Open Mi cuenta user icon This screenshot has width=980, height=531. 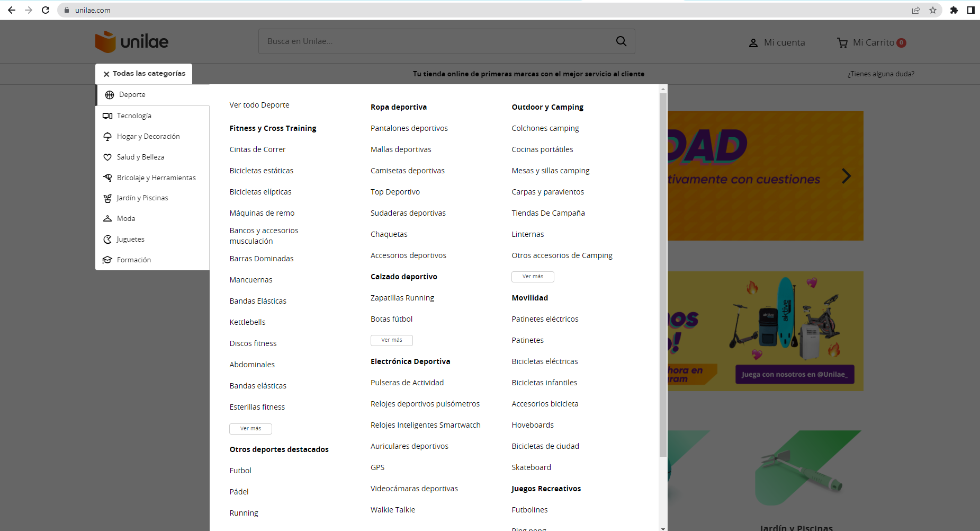[753, 43]
